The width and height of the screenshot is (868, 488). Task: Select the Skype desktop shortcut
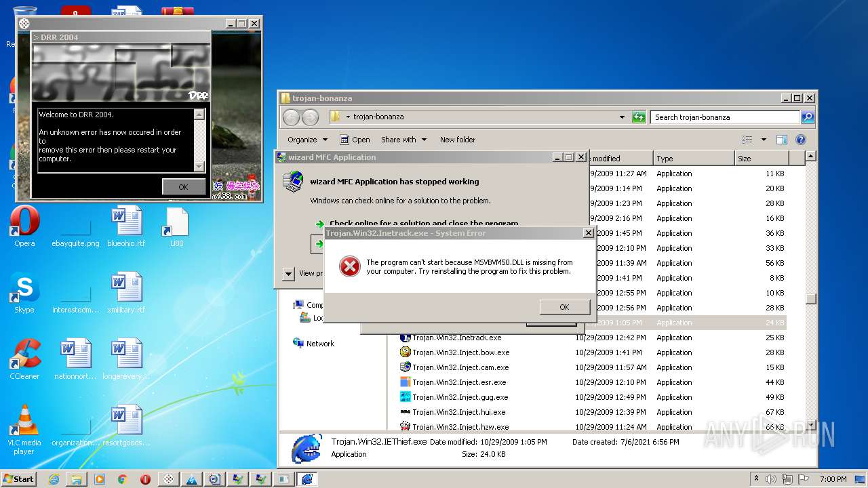pyautogui.click(x=24, y=293)
